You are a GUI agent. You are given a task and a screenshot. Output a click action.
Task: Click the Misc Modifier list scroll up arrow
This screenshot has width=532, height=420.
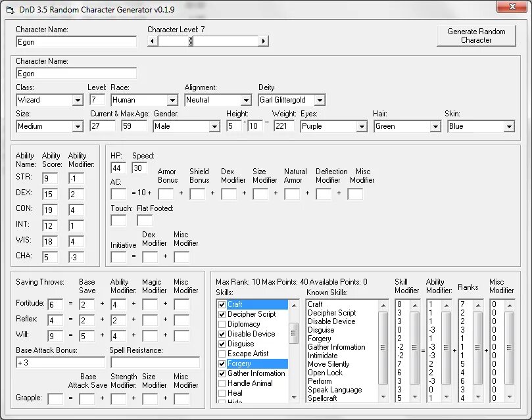click(509, 306)
